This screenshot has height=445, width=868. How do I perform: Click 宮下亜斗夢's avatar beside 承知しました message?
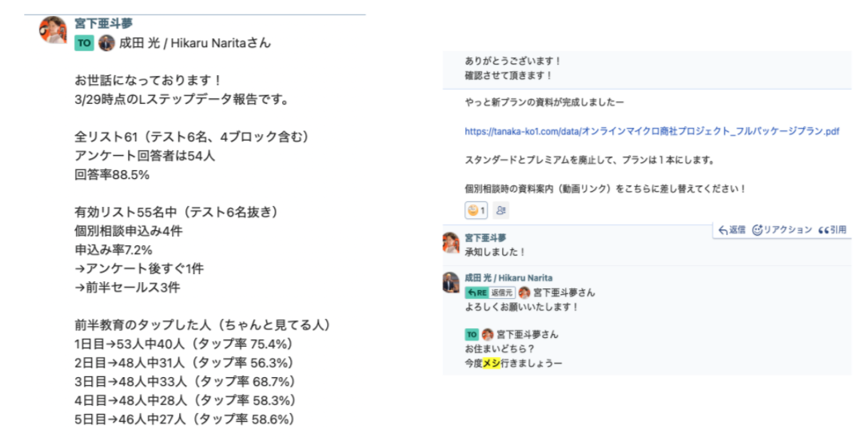(x=451, y=243)
